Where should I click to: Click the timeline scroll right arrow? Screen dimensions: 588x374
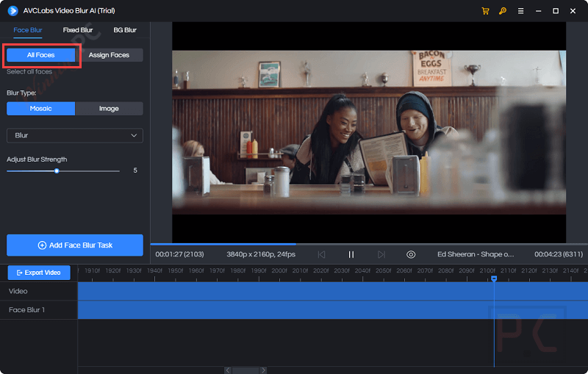tap(263, 370)
